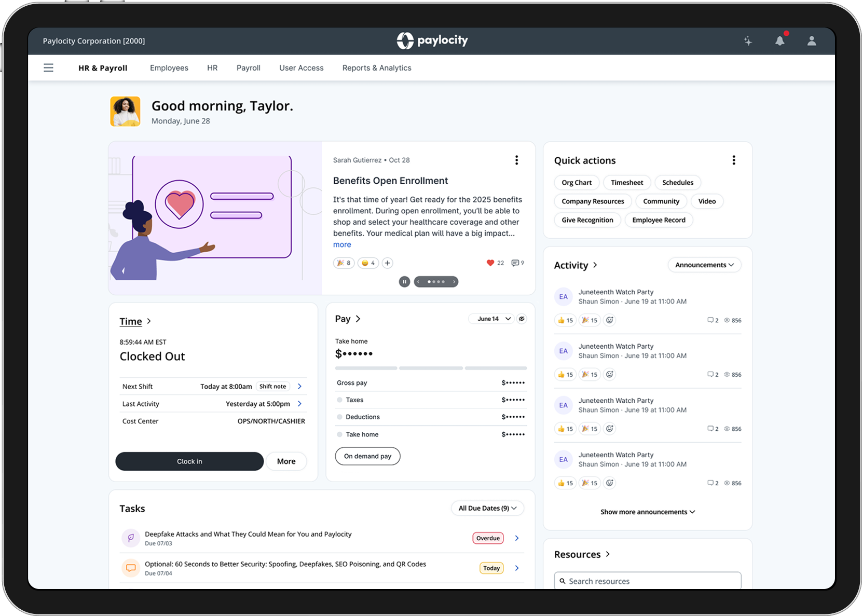Open the Deepfake Attacks task arrow
Image resolution: width=862 pixels, height=616 pixels.
(x=517, y=538)
